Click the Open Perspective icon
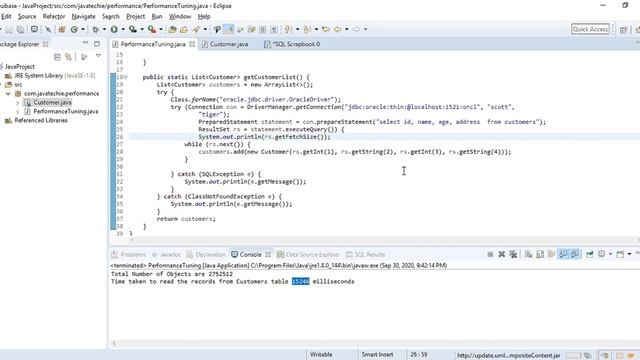640x360 pixels. pyautogui.click(x=623, y=29)
